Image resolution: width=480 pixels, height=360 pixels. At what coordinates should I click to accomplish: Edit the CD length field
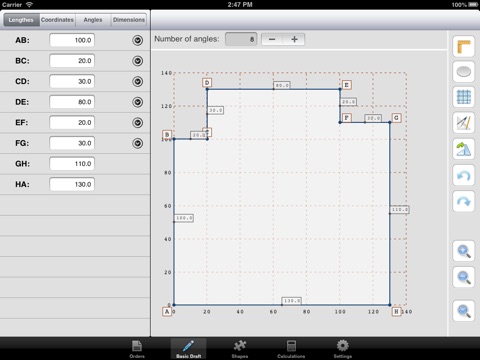tap(72, 82)
